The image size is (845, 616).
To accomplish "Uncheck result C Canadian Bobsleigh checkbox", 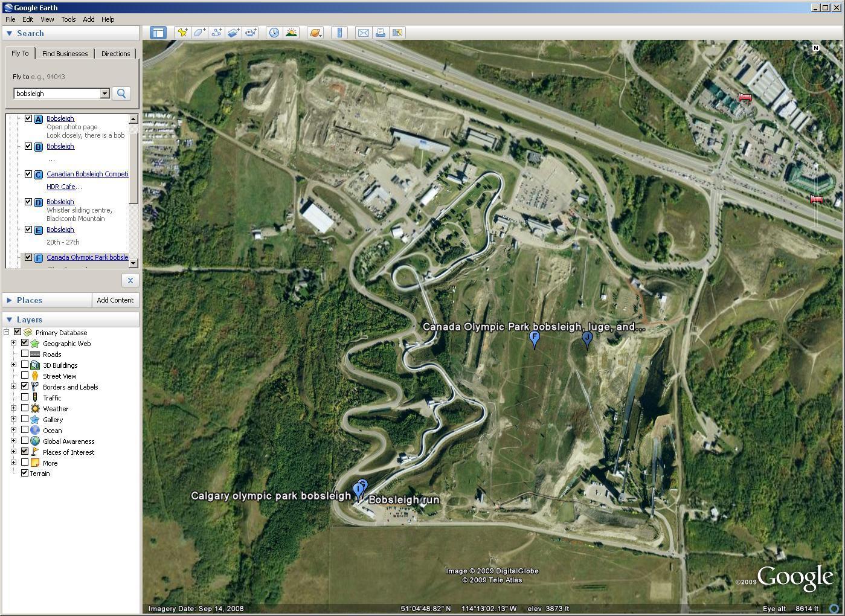I will pos(28,174).
